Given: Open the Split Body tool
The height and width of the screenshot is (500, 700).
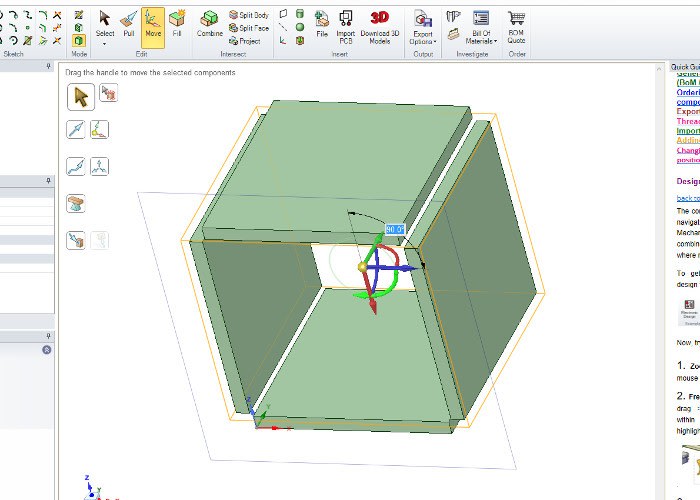Looking at the screenshot, I should (249, 15).
